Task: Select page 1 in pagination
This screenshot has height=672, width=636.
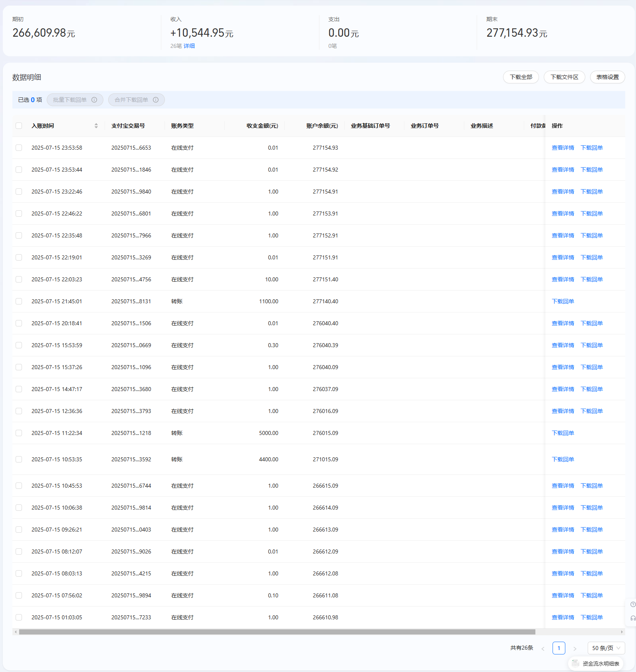Action: [x=559, y=648]
